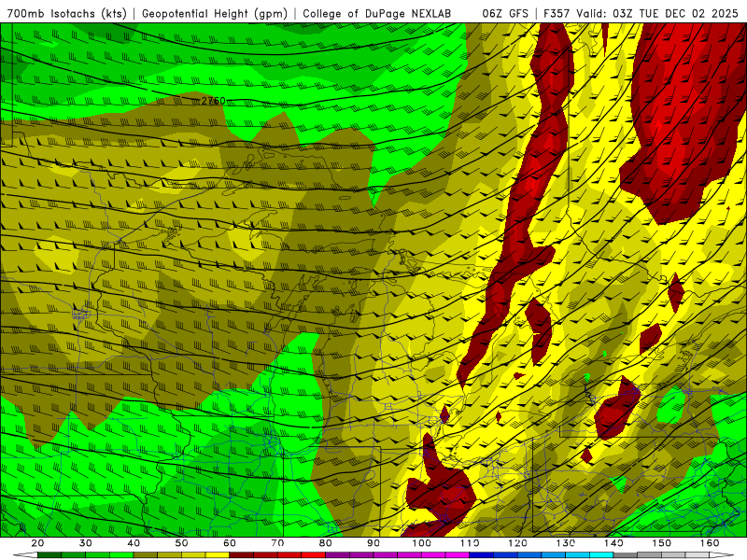Click the '150' value on the legend
The height and width of the screenshot is (560, 747).
click(662, 543)
